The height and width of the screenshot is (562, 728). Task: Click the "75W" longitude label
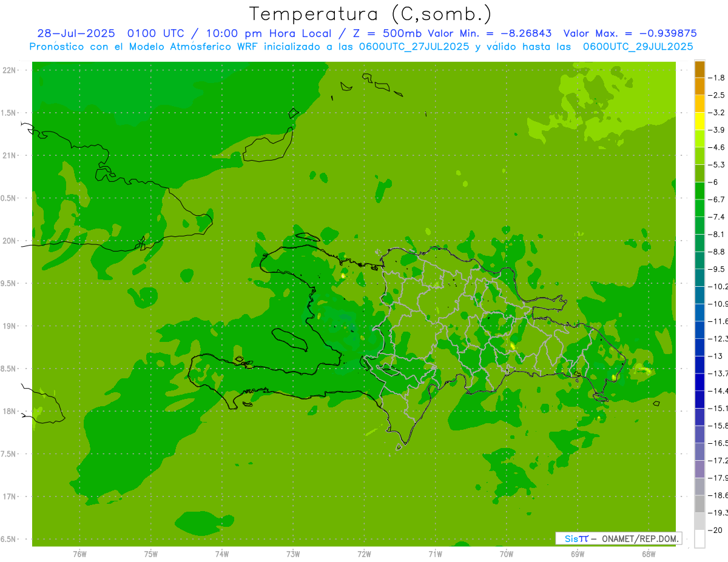150,554
